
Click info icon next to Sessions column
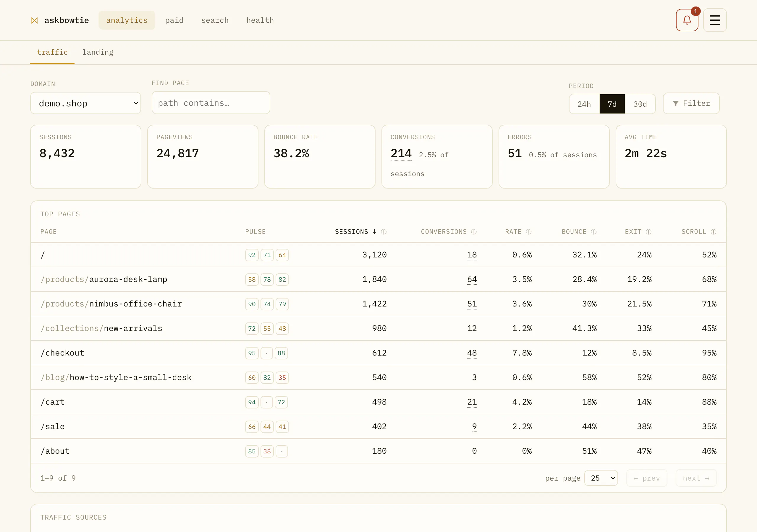(x=384, y=232)
